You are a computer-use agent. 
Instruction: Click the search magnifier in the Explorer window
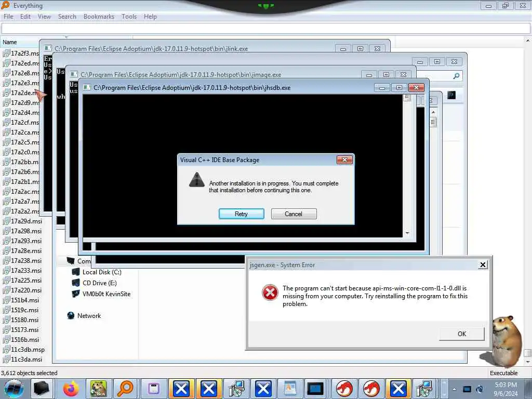pos(456,76)
